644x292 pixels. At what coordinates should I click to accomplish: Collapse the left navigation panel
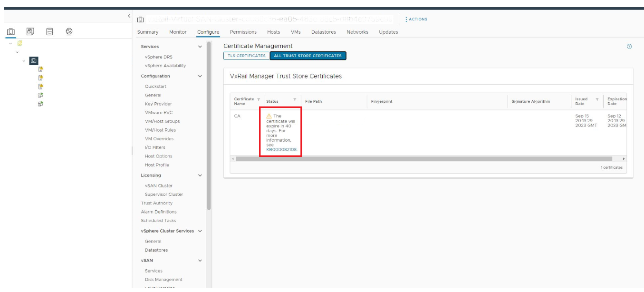(129, 17)
